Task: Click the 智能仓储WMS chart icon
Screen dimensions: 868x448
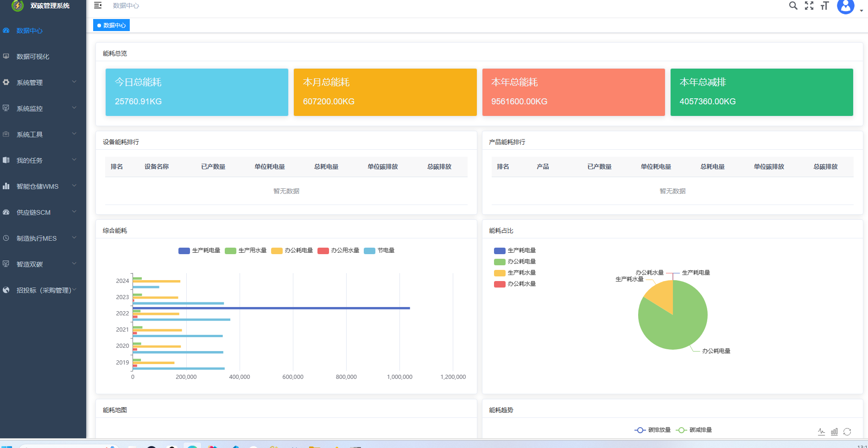Action: pos(6,186)
